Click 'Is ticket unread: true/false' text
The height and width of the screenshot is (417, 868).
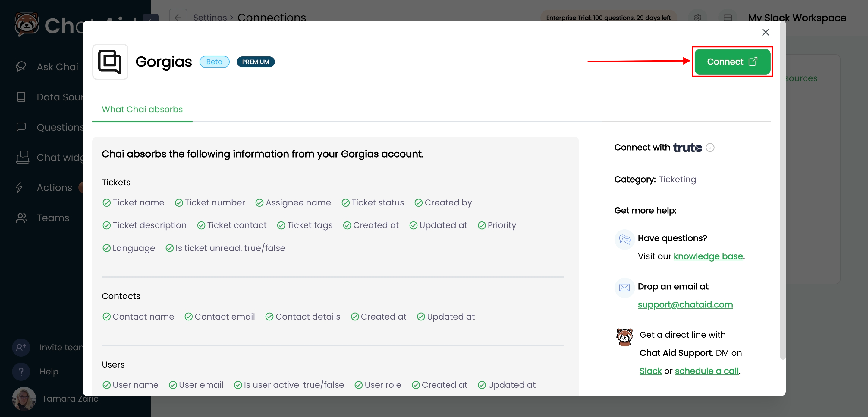tap(230, 248)
